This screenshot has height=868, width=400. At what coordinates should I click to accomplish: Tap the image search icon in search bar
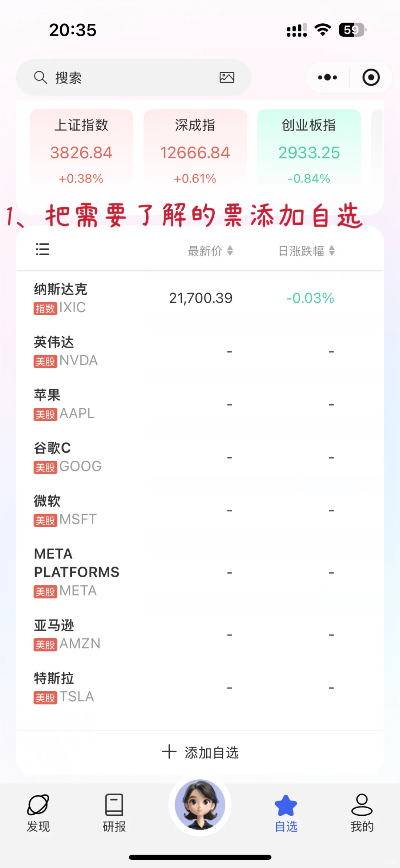click(227, 77)
